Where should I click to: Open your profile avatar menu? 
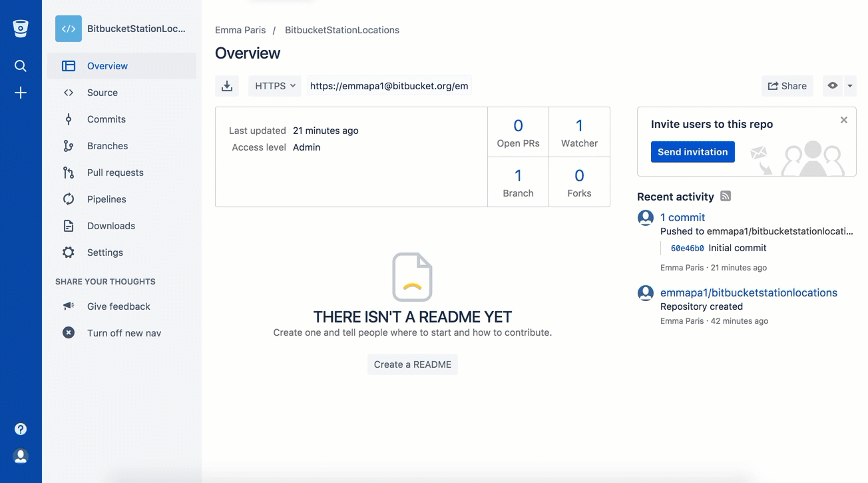[x=20, y=456]
